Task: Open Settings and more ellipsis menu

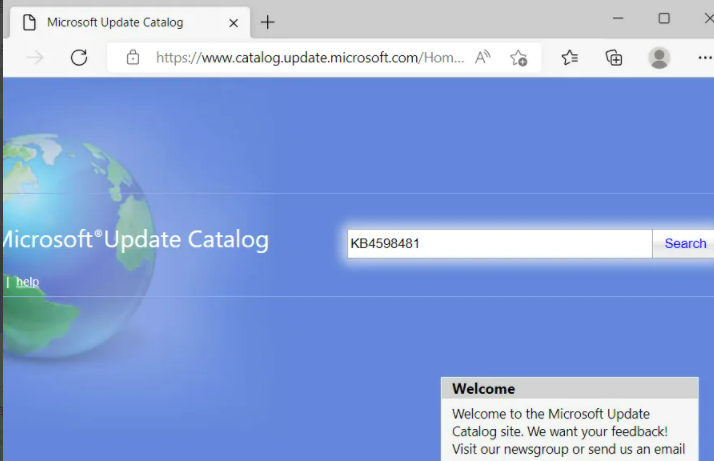Action: (705, 58)
